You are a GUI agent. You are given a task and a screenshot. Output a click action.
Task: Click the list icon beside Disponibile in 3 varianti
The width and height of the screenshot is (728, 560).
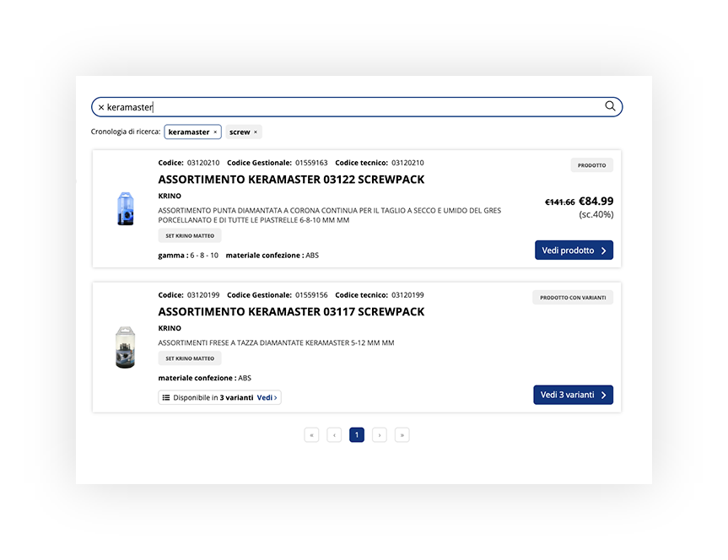tap(165, 397)
